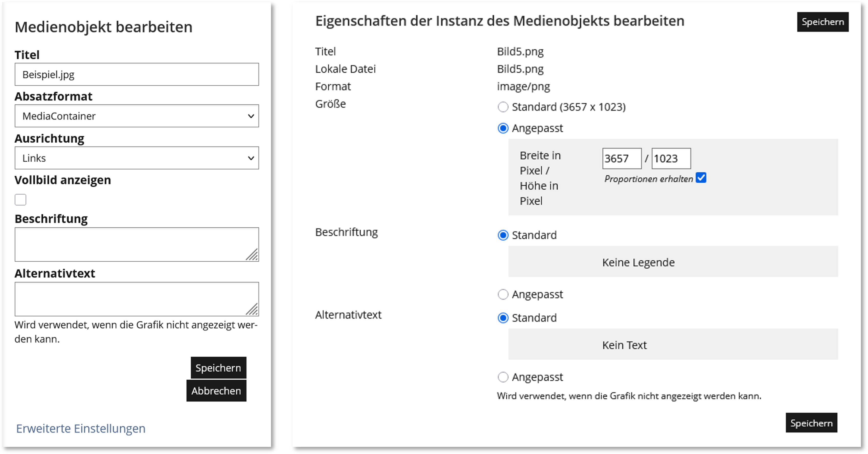The height and width of the screenshot is (454, 868).
Task: Click top-right Speichern button
Action: [823, 22]
